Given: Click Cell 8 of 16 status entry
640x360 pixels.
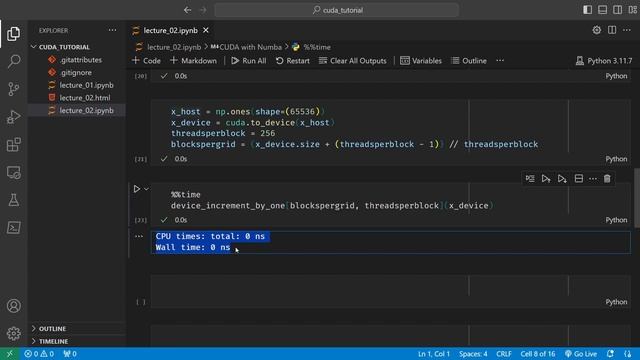Looking at the screenshot, I should [x=538, y=354].
